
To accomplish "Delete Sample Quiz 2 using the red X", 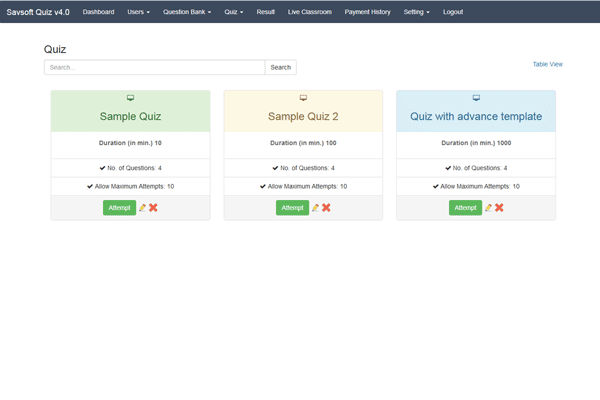I will [327, 208].
